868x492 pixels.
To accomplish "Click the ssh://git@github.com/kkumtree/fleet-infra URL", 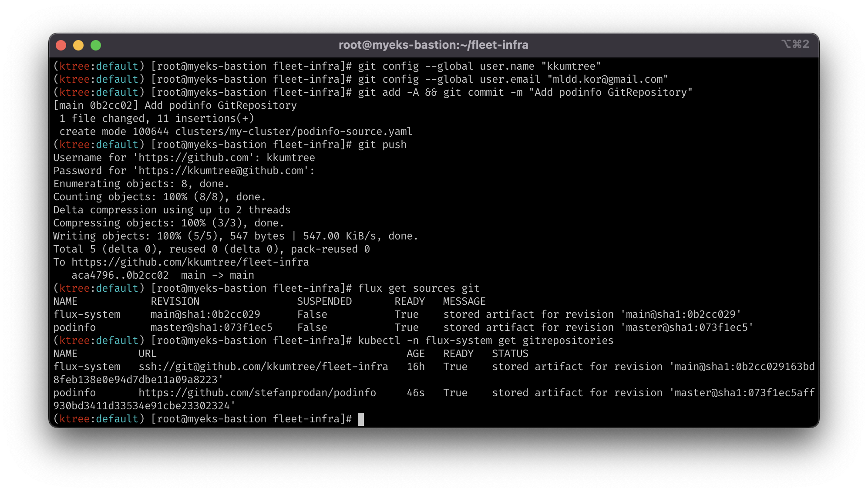I will pyautogui.click(x=263, y=367).
